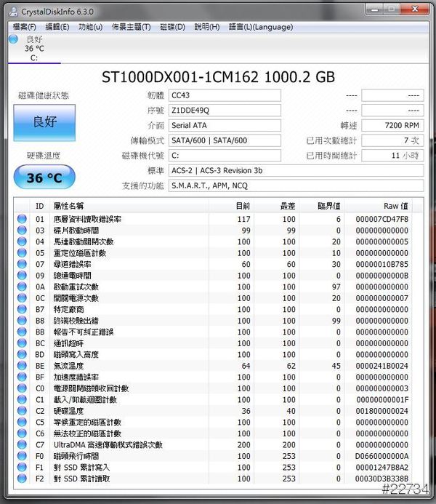This screenshot has width=436, height=504.
Task: Click status icon for attribute BD
Action: (x=22, y=354)
